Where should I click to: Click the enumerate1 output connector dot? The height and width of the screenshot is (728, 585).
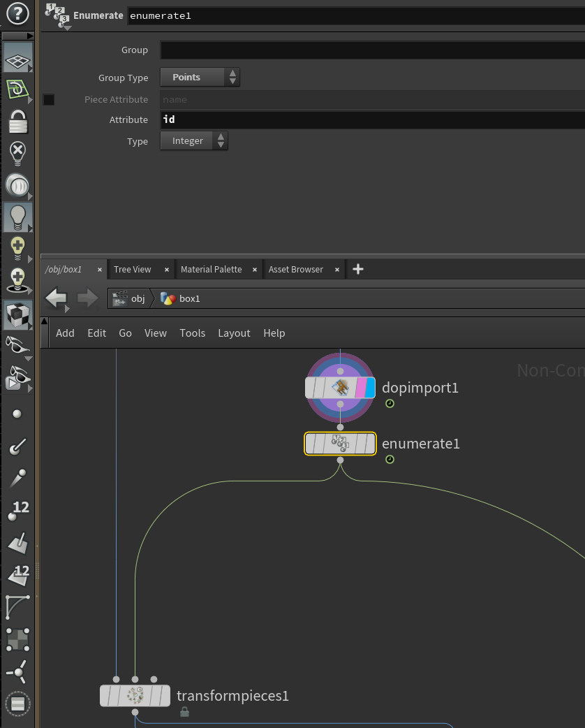click(340, 460)
